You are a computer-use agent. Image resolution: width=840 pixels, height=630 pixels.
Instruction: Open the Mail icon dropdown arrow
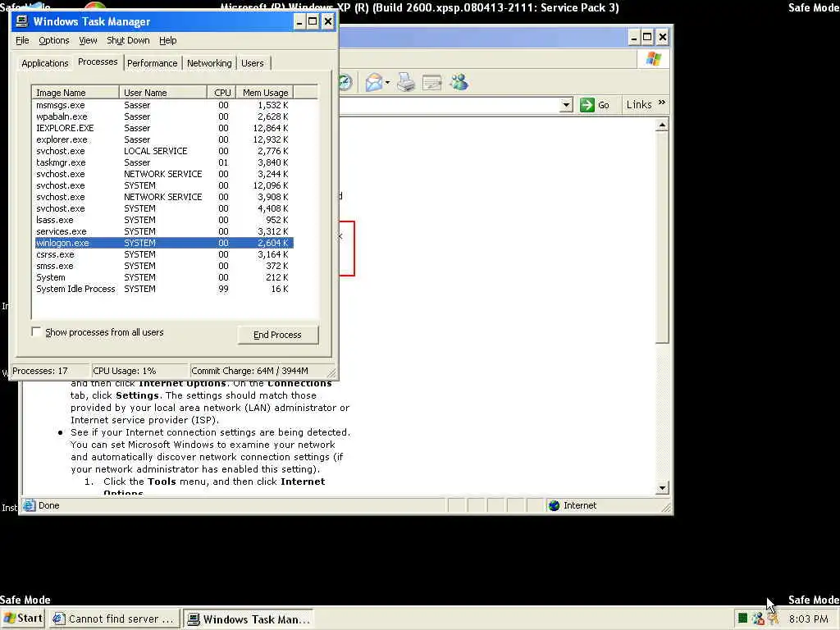point(387,83)
